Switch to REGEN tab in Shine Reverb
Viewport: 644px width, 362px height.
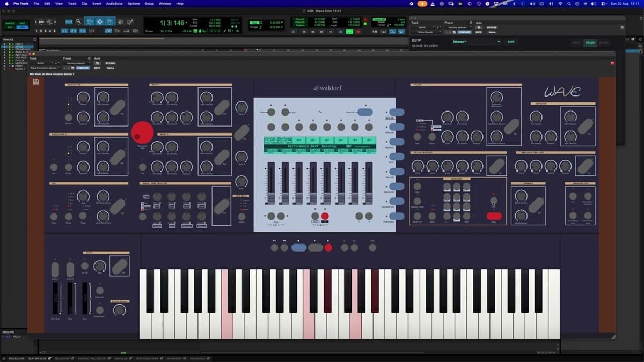(590, 42)
